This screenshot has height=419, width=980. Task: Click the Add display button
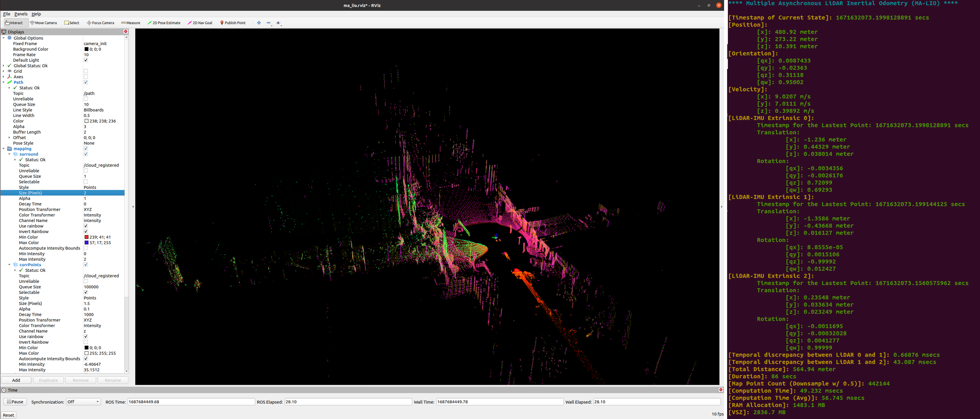click(16, 380)
